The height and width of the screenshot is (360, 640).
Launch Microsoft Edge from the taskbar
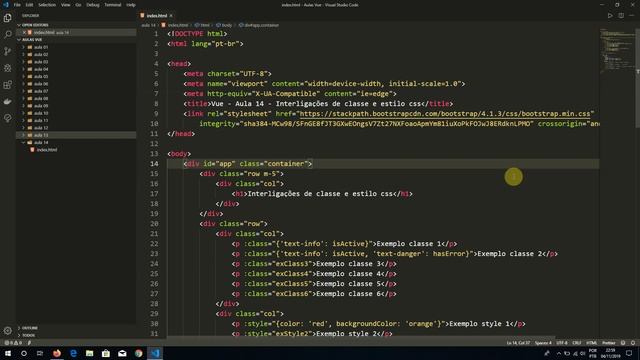coord(73,353)
